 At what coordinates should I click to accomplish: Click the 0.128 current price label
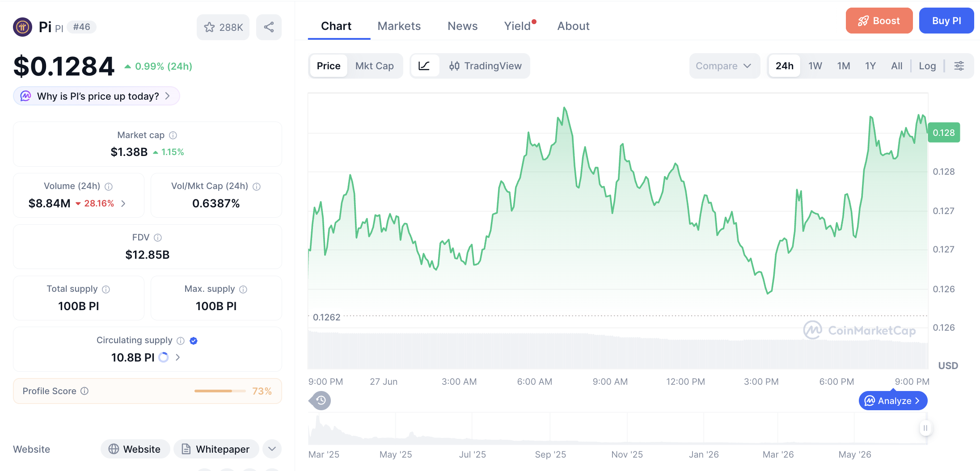[944, 133]
